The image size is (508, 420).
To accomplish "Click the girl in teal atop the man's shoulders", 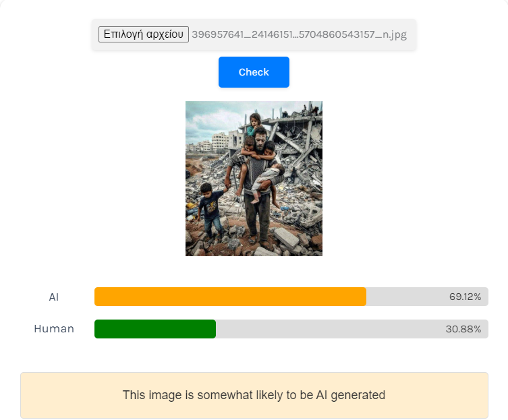I will click(x=254, y=125).
